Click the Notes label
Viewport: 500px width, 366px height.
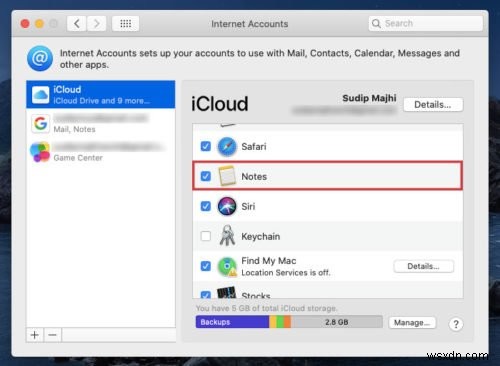(x=254, y=176)
